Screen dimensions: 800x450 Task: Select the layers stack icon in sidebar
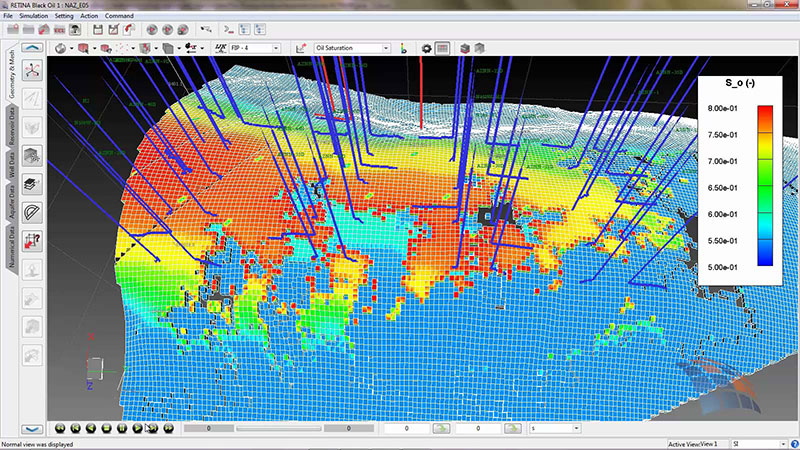[x=32, y=183]
